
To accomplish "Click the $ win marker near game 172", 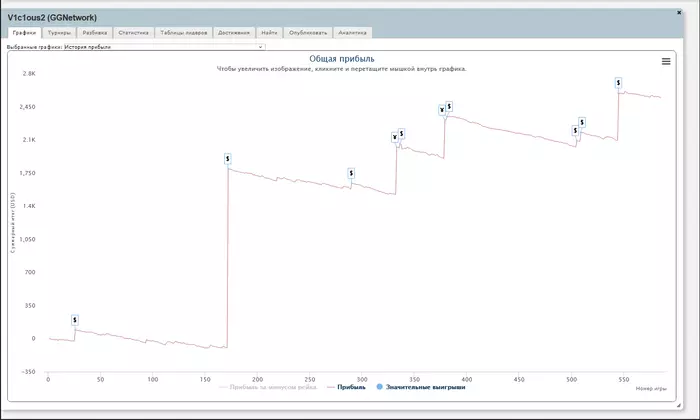I will click(x=228, y=158).
